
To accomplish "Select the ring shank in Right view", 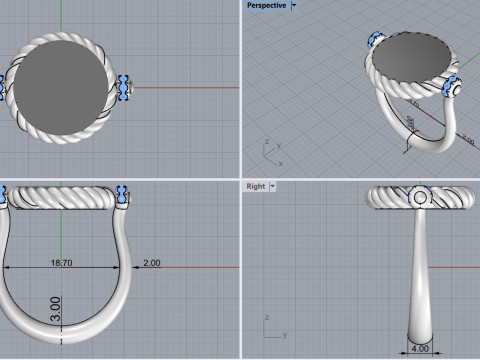I will [x=420, y=277].
